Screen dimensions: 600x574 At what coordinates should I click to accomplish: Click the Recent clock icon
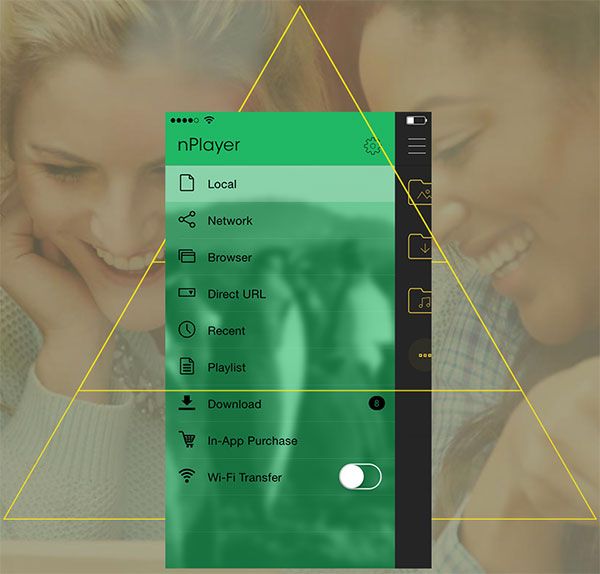pyautogui.click(x=187, y=329)
